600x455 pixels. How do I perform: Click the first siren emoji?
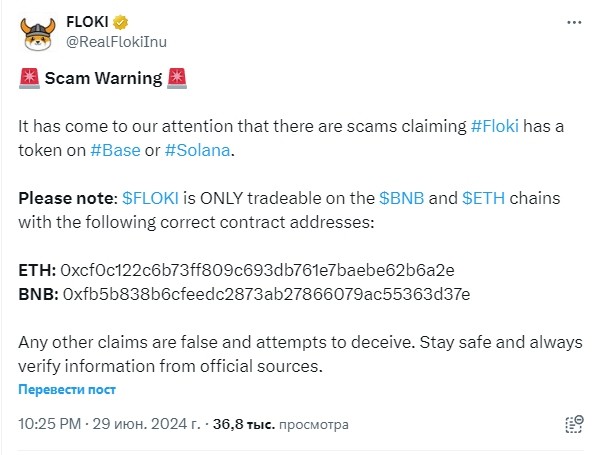pyautogui.click(x=29, y=78)
